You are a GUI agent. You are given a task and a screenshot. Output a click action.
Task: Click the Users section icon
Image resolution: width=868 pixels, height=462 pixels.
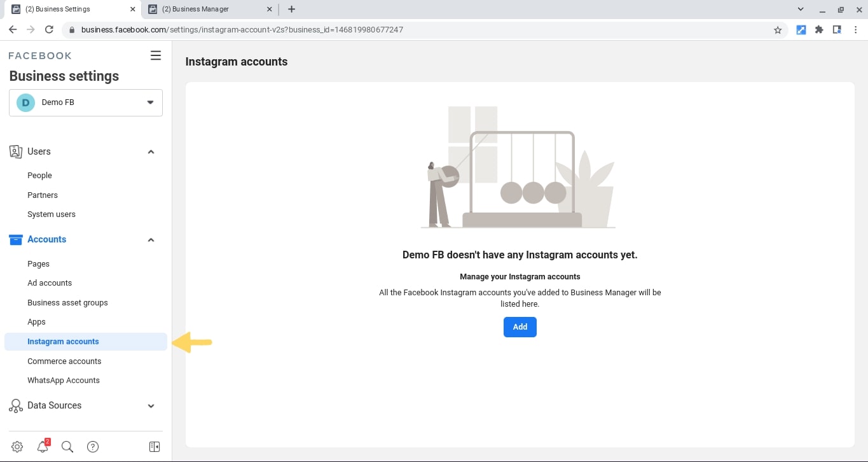pos(16,151)
